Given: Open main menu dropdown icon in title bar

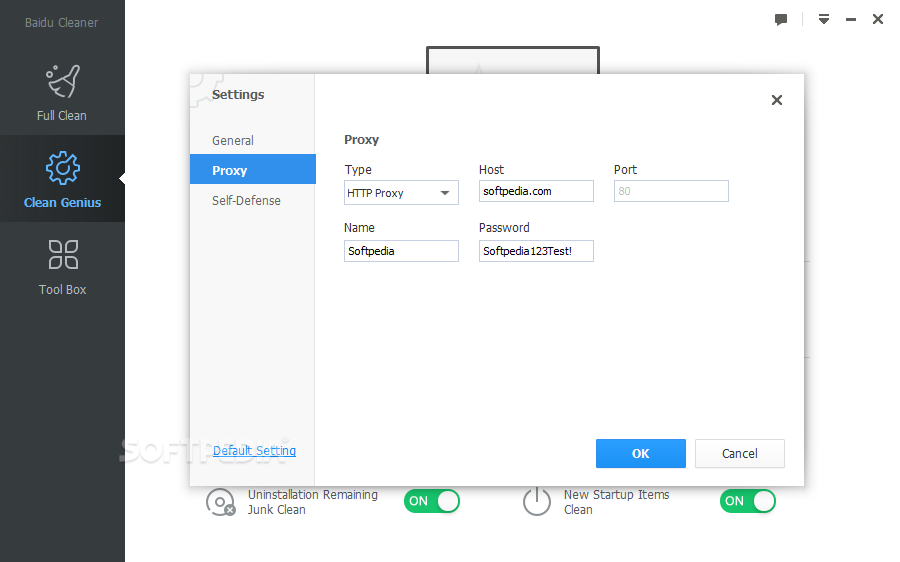Looking at the screenshot, I should [824, 20].
